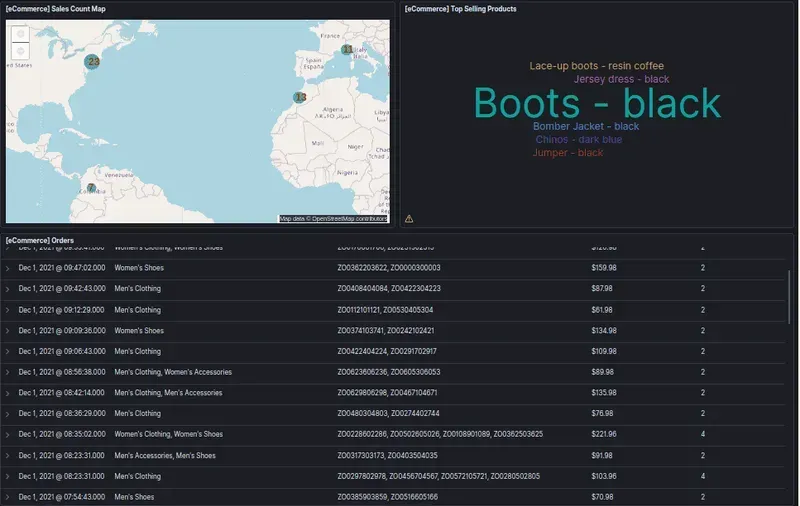Select the Colombia cluster marker labeled 7
Viewport: 800px width, 506px height.
91,188
